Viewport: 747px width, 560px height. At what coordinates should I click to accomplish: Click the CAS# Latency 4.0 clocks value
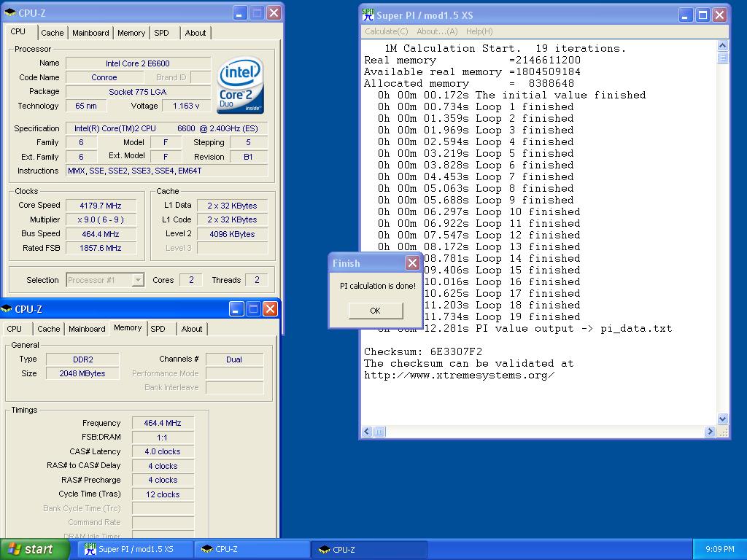click(x=163, y=451)
